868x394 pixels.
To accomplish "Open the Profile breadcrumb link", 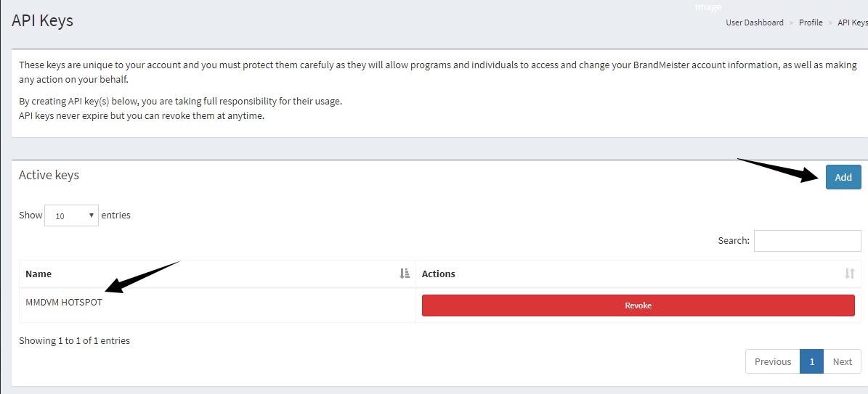I will pos(811,22).
